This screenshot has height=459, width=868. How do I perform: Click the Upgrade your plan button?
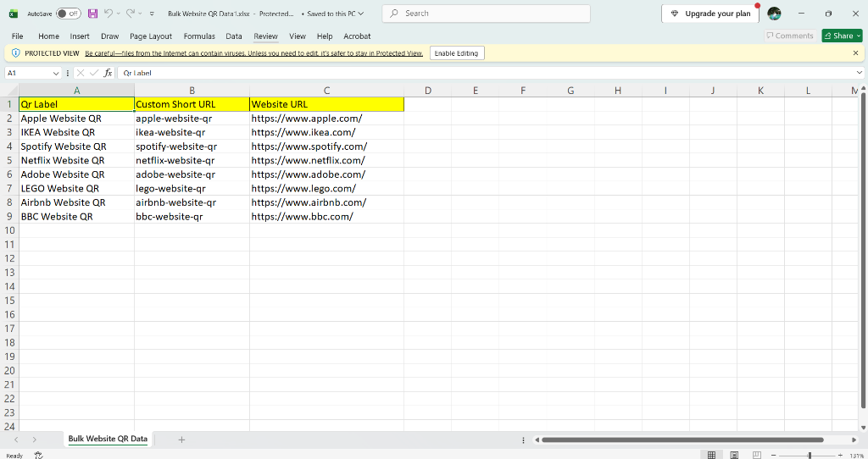click(x=710, y=14)
